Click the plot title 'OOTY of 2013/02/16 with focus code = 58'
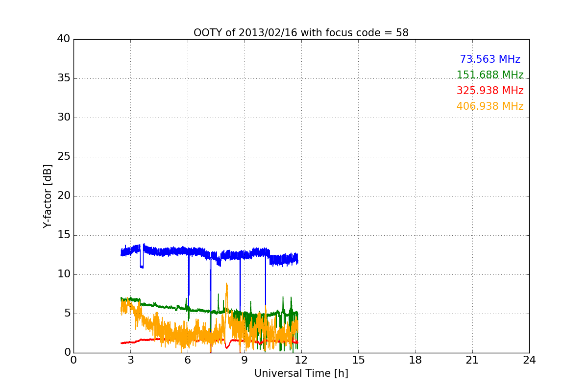 tap(301, 33)
